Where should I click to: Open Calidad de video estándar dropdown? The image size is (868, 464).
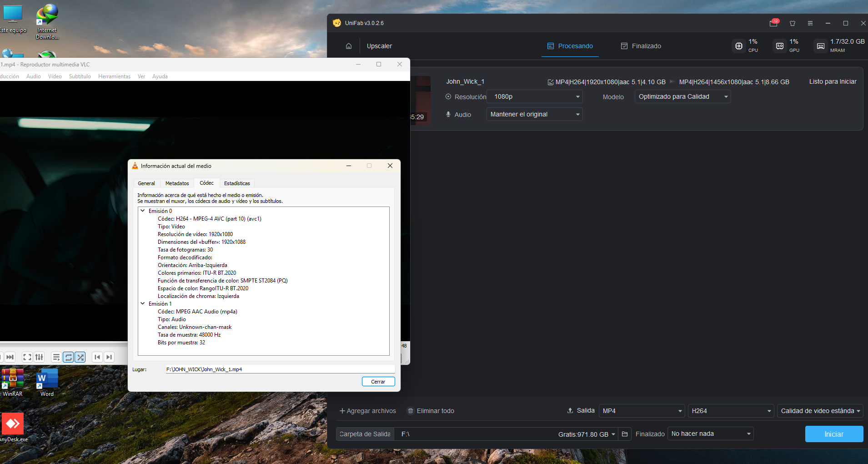(820, 411)
